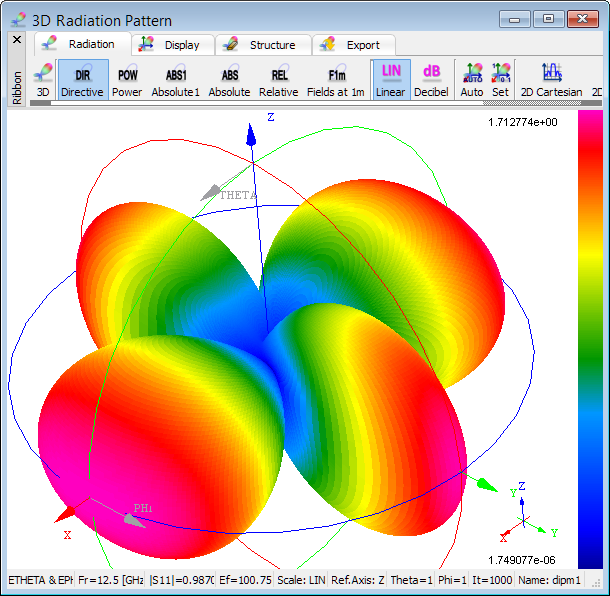The image size is (610, 596).
Task: Select the Absolute (ABS) option
Action: coord(229,80)
